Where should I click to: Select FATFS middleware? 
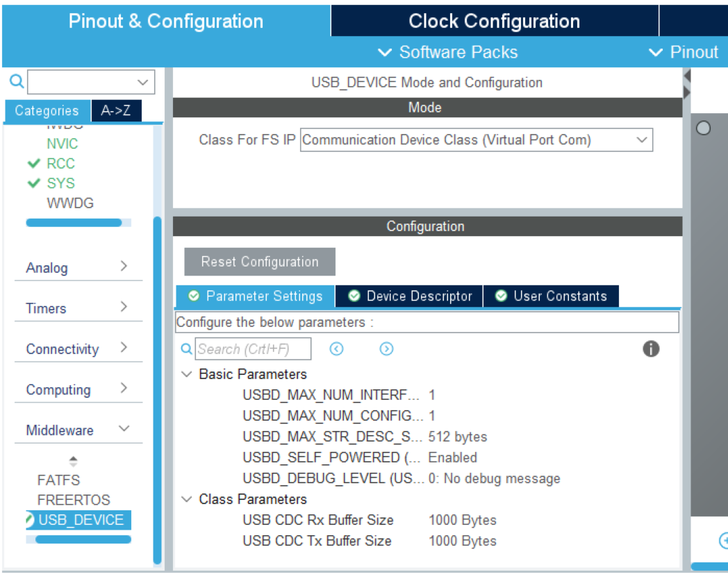[58, 480]
